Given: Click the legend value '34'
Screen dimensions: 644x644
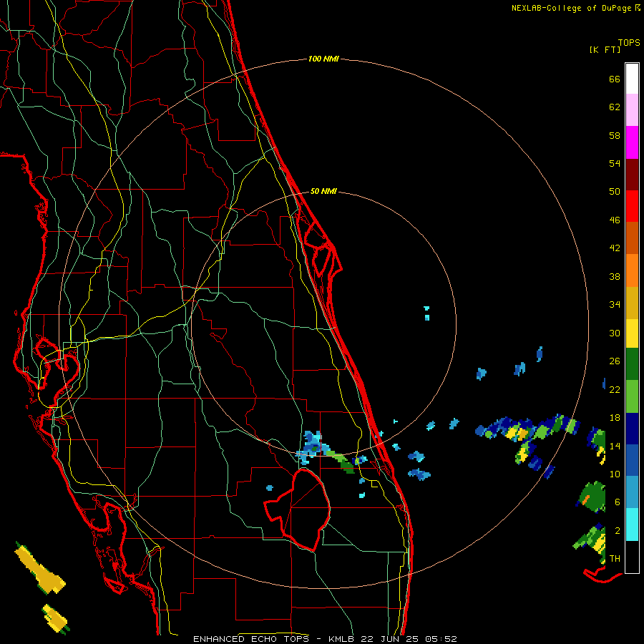Looking at the screenshot, I should (x=615, y=305).
